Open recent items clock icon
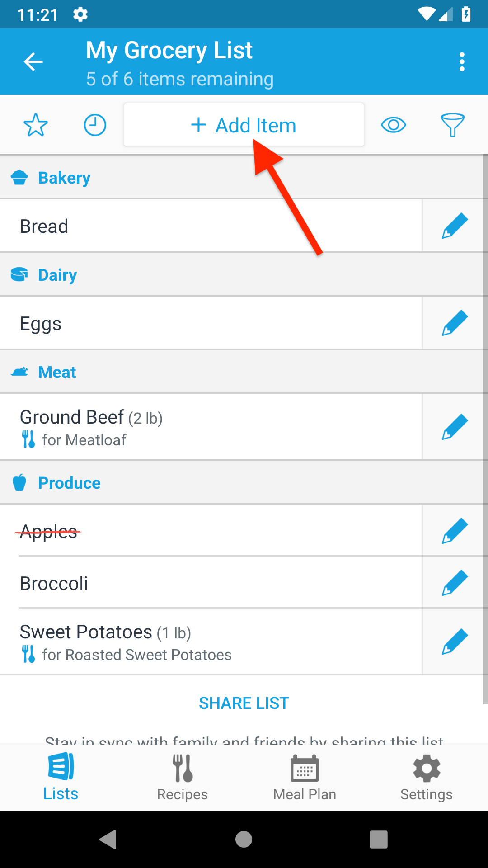The image size is (488, 868). tap(95, 125)
